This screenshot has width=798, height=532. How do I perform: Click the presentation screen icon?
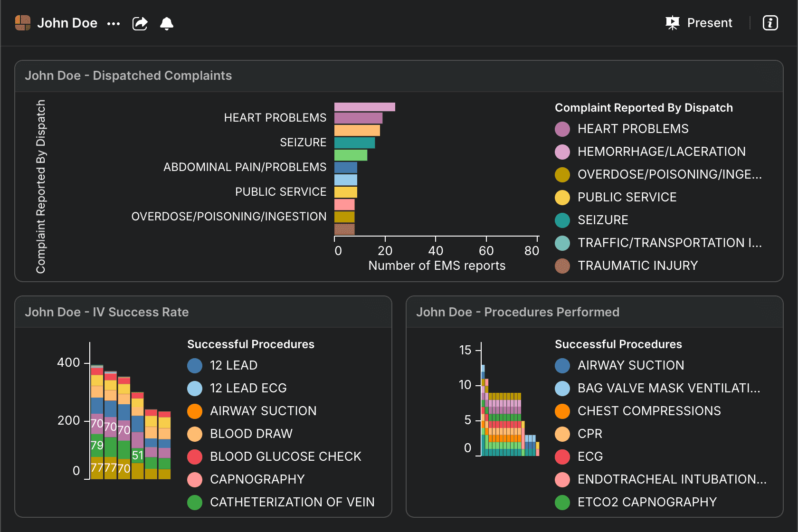tap(673, 23)
